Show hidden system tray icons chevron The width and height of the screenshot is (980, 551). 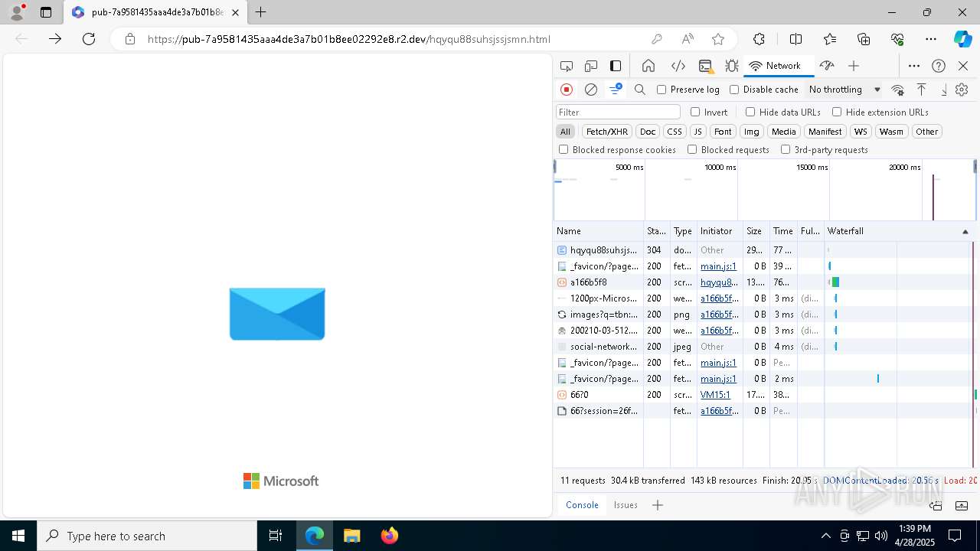point(825,536)
